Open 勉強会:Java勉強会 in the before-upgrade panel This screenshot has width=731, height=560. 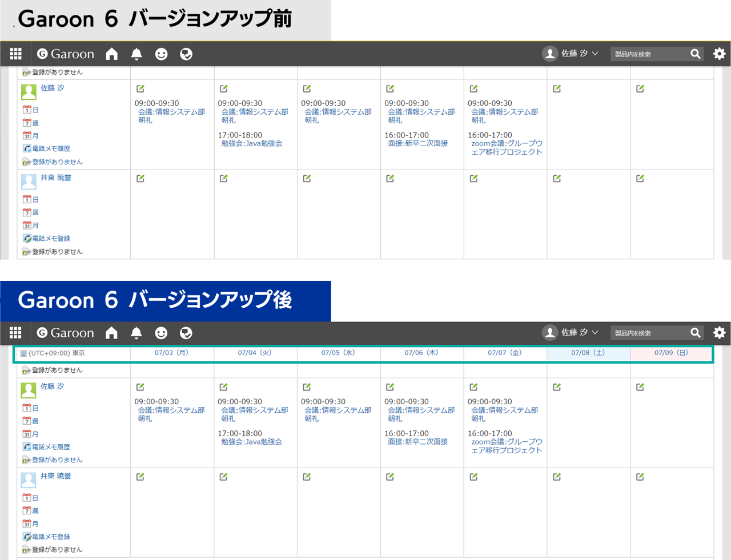tap(252, 144)
